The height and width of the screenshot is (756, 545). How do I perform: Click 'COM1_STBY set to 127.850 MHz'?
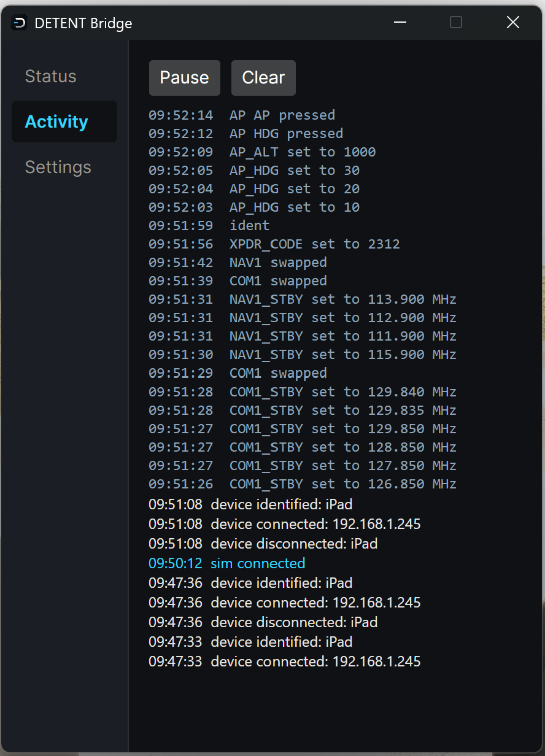coord(303,465)
